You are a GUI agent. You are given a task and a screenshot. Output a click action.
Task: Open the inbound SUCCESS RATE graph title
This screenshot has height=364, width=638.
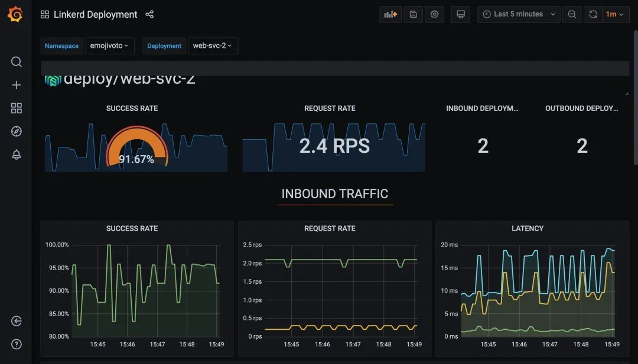(132, 229)
